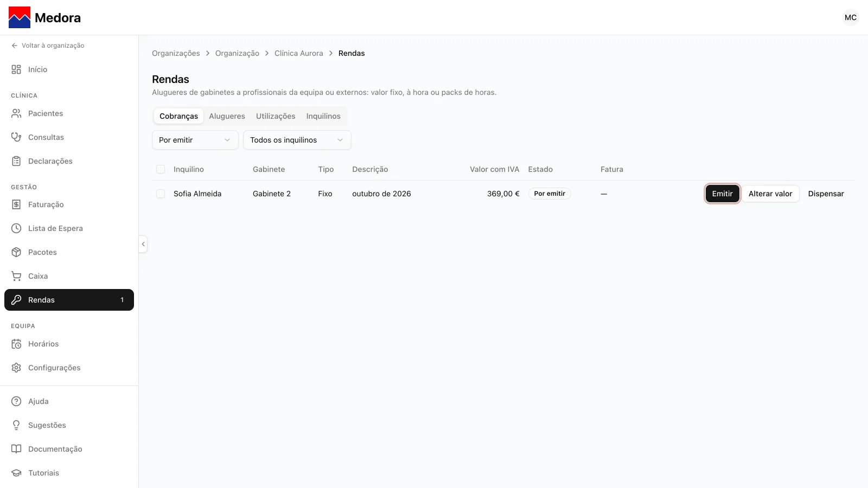
Task: Click the Emitir button for Sofia Almeida
Action: pos(722,194)
